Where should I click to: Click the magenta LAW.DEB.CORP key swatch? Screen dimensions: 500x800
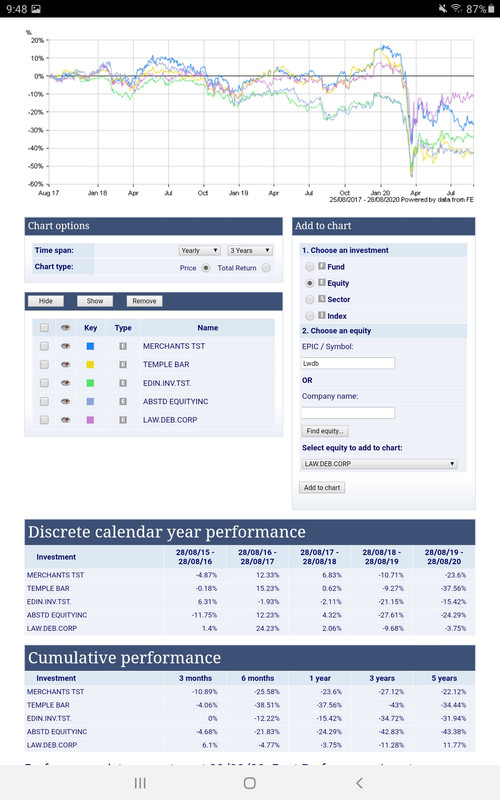90,419
